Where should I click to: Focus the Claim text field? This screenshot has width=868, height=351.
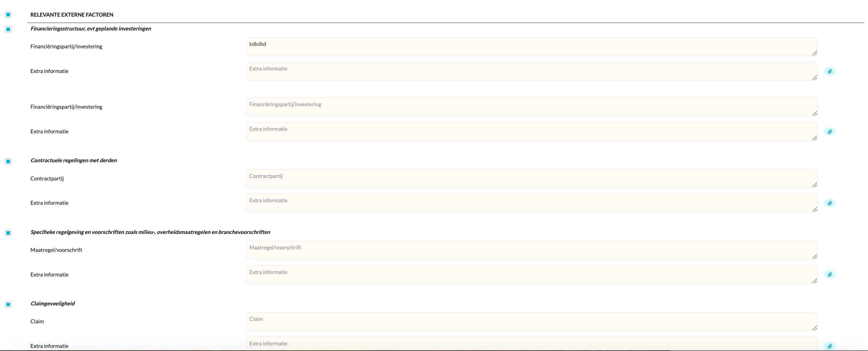click(531, 321)
